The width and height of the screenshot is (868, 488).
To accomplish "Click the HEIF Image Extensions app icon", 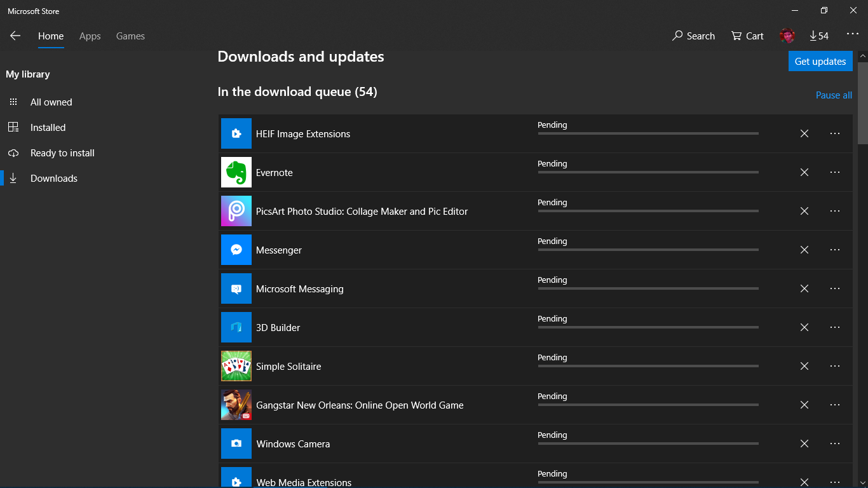I will pyautogui.click(x=236, y=133).
